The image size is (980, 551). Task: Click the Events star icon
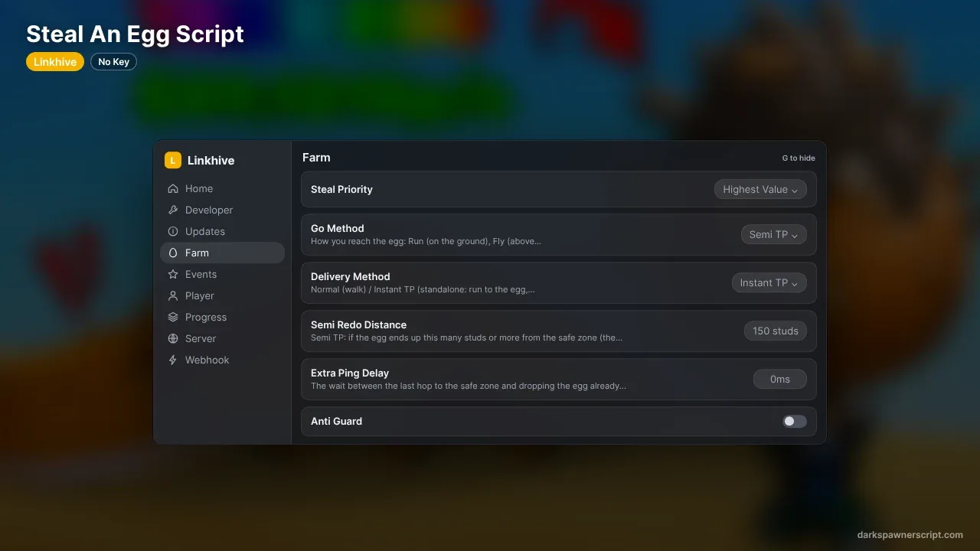coord(172,274)
